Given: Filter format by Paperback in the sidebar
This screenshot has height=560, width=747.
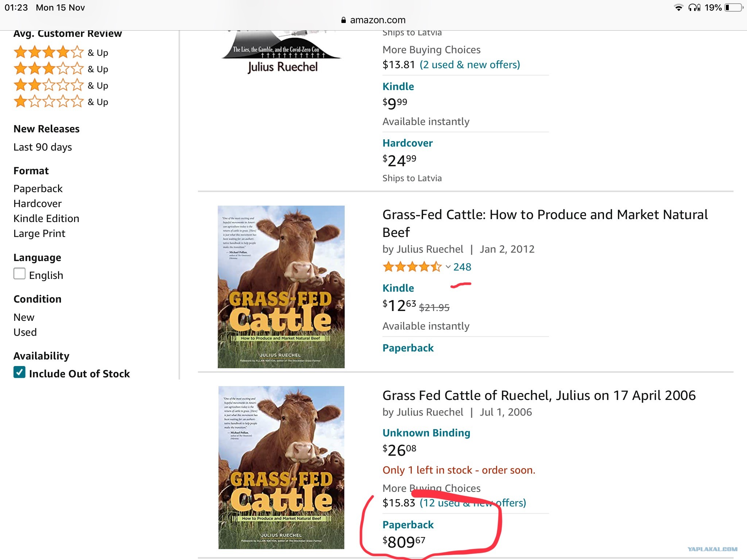Looking at the screenshot, I should pyautogui.click(x=38, y=188).
